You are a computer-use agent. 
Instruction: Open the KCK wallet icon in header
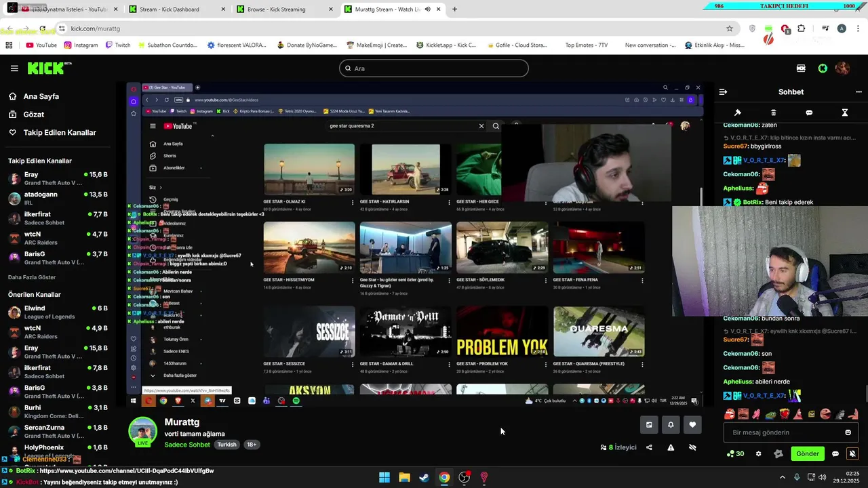[x=801, y=68]
